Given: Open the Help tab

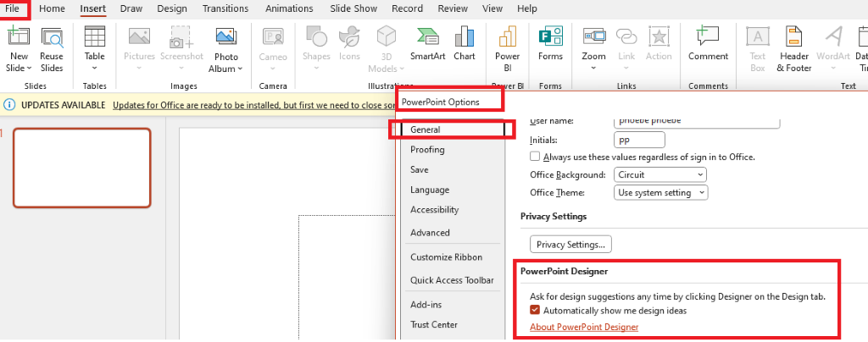Looking at the screenshot, I should coord(527,8).
